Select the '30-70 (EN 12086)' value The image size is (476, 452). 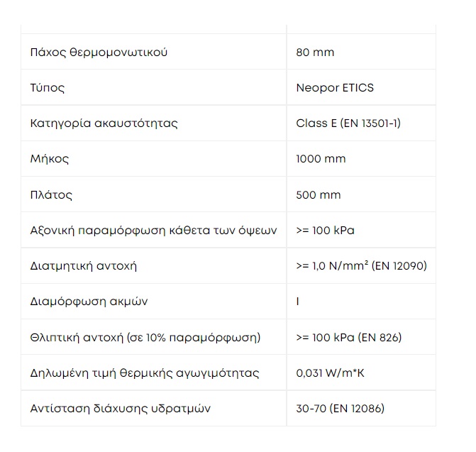tap(341, 409)
